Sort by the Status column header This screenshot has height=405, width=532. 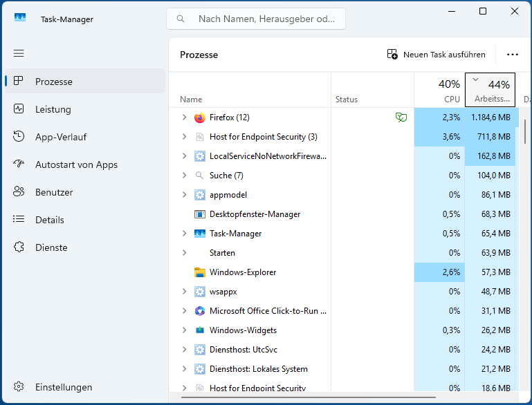tap(372, 90)
